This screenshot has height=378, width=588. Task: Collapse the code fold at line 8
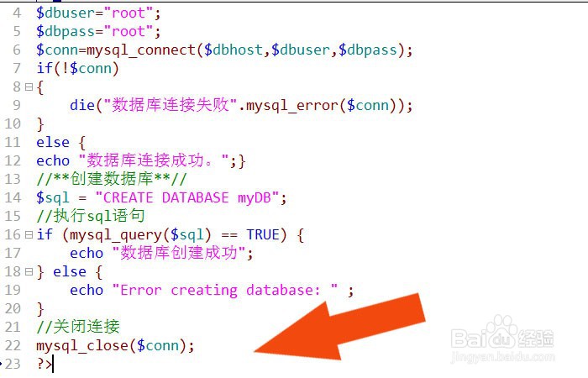(x=29, y=87)
